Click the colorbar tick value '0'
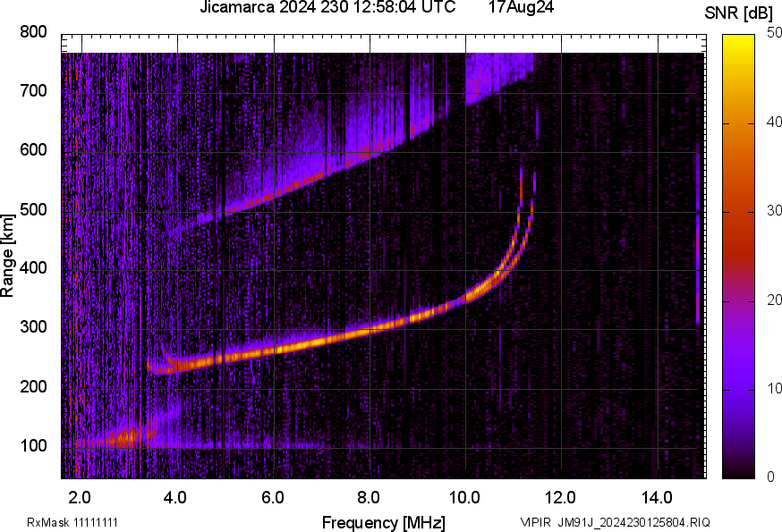Image resolution: width=782 pixels, height=532 pixels. [x=771, y=477]
